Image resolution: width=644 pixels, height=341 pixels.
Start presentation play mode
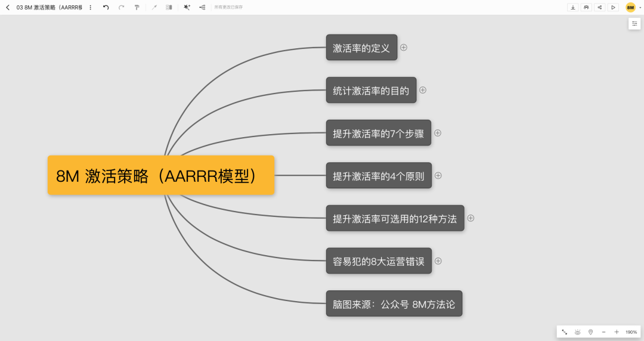(613, 7)
